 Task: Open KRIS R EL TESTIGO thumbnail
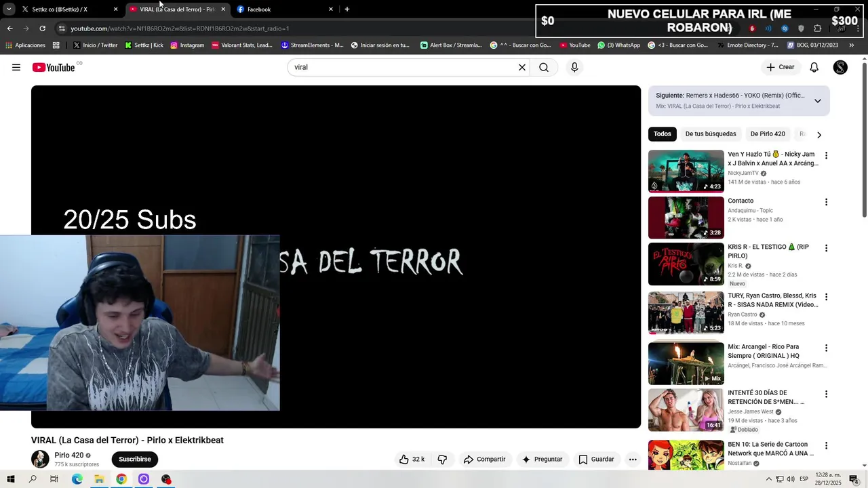[x=686, y=264]
